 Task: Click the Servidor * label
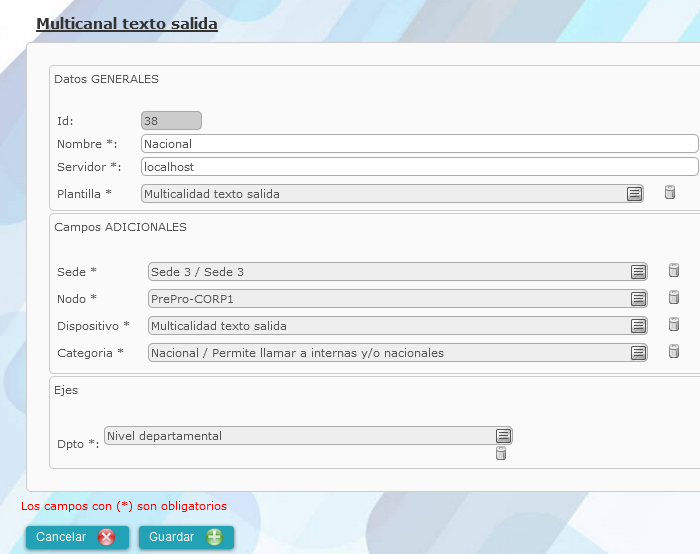point(89,167)
